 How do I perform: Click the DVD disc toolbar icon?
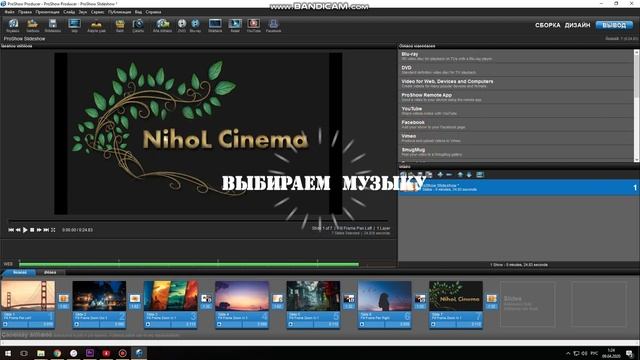pos(182,24)
